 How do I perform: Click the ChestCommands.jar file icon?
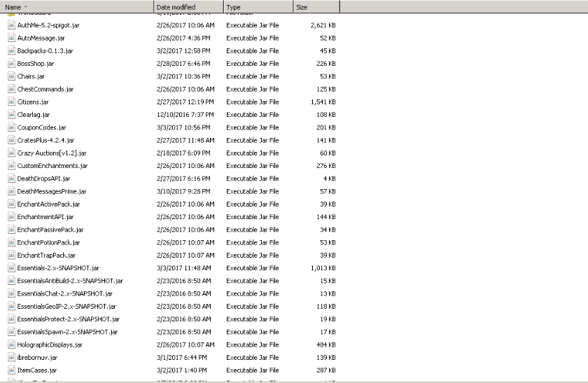[x=12, y=89]
